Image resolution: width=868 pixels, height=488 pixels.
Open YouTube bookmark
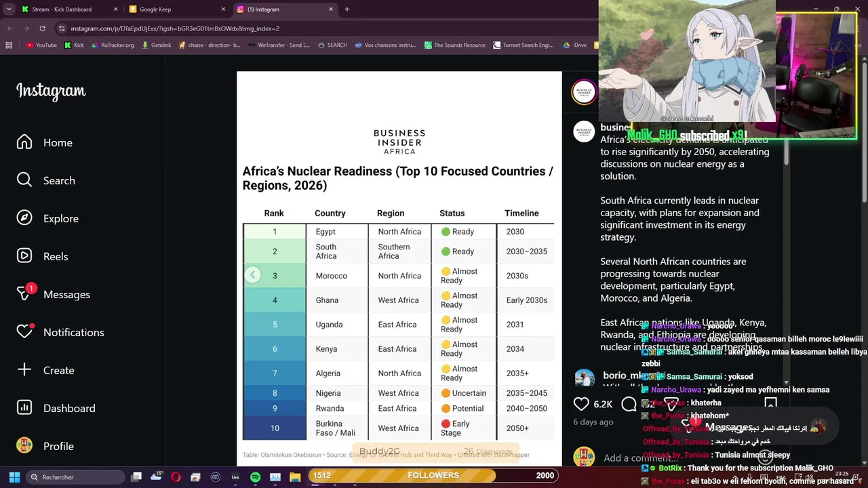point(41,45)
